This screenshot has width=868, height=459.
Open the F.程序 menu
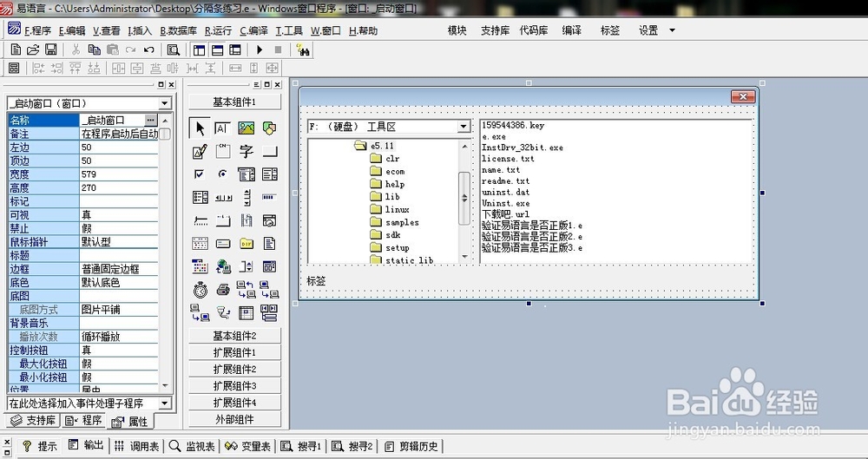point(37,31)
